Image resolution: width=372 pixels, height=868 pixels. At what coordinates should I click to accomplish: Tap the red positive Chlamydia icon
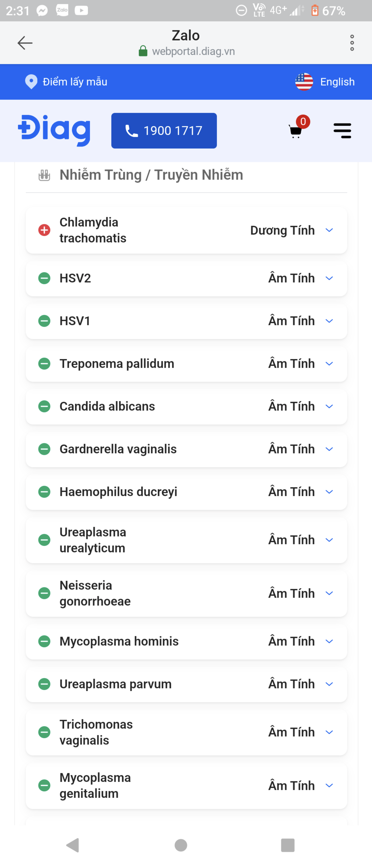44,230
